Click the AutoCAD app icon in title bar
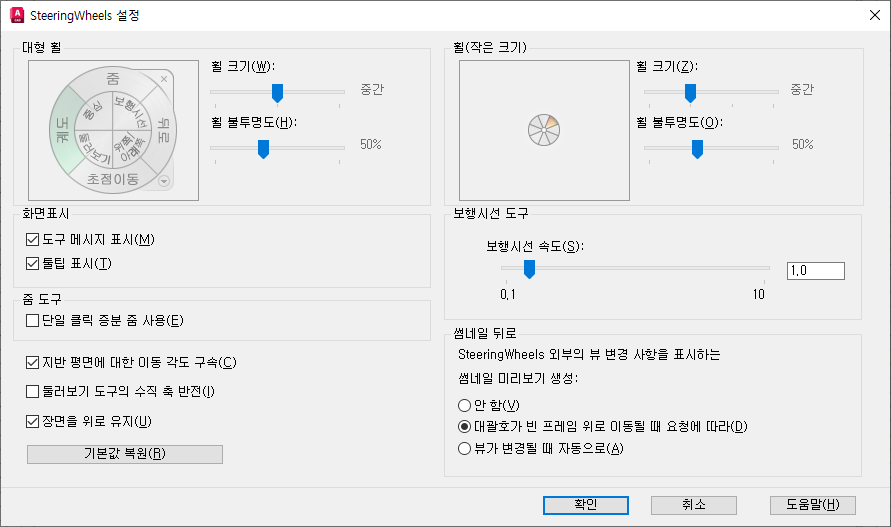891x527 pixels. (x=17, y=15)
